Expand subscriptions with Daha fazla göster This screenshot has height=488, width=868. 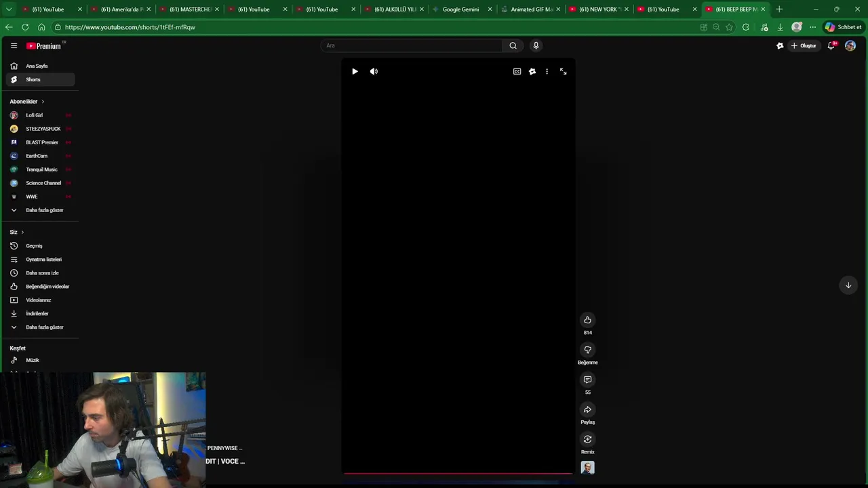(x=41, y=210)
